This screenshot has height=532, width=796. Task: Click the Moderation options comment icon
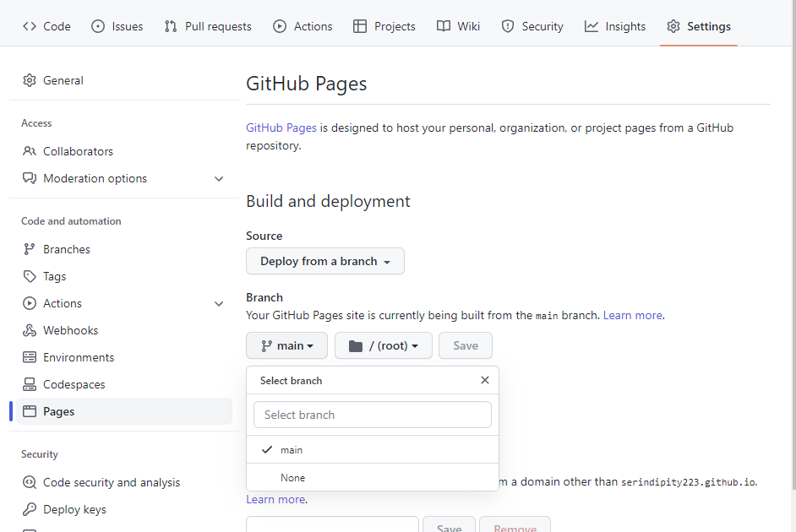click(x=30, y=178)
